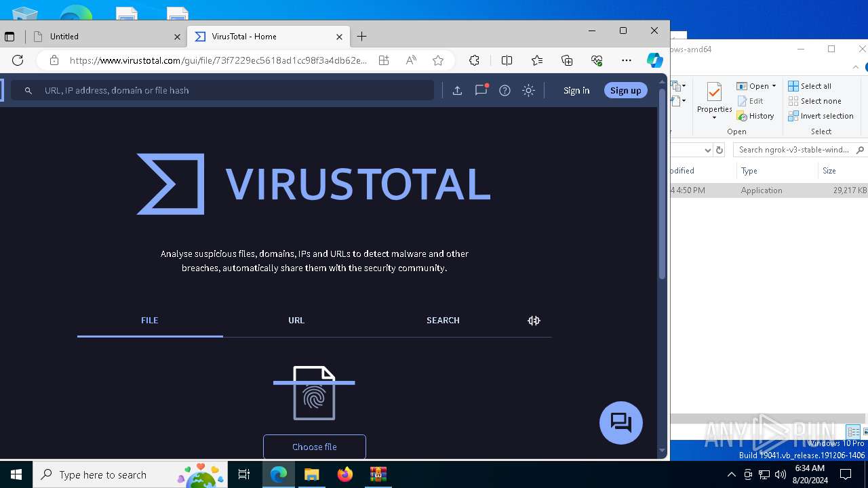The height and width of the screenshot is (488, 868).
Task: Click the fingerprint file upload graphic
Action: [x=314, y=393]
